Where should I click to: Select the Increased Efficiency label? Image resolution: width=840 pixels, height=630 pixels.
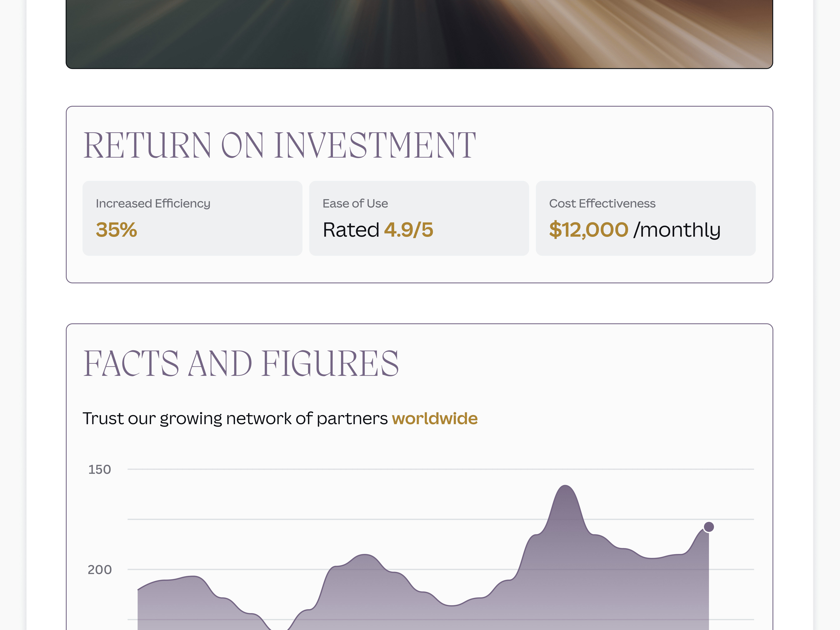(x=153, y=204)
